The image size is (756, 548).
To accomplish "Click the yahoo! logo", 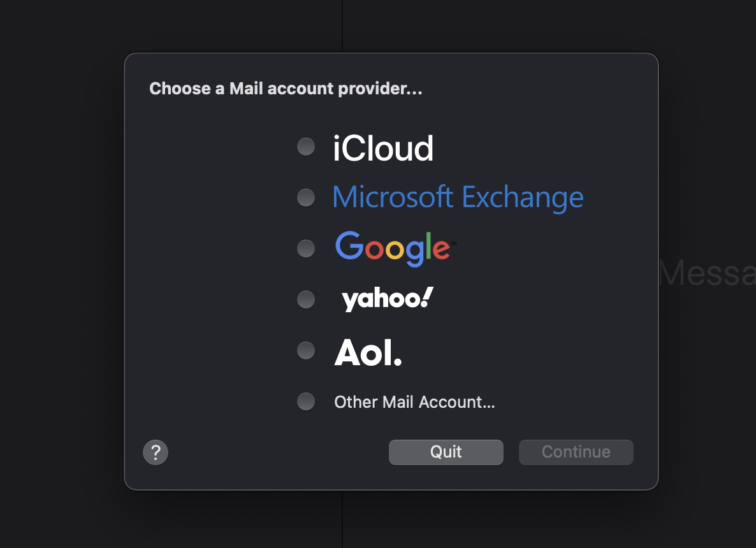I will click(388, 299).
